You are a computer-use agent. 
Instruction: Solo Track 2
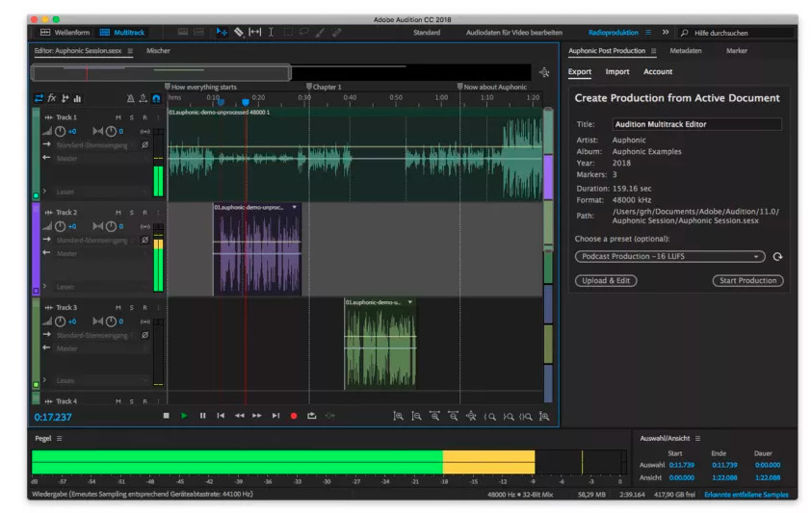pos(132,213)
